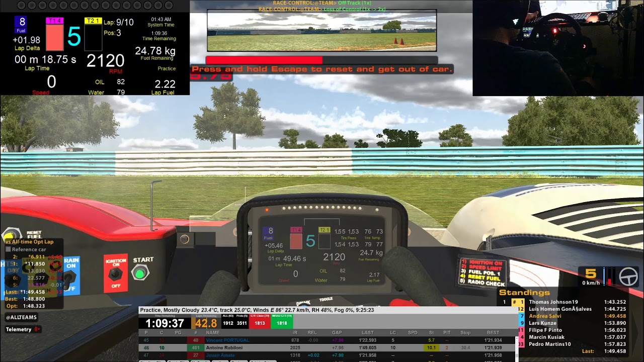Screen dimensions: 644x362
Task: Sort timing table by PIT column
Action: click(x=447, y=333)
